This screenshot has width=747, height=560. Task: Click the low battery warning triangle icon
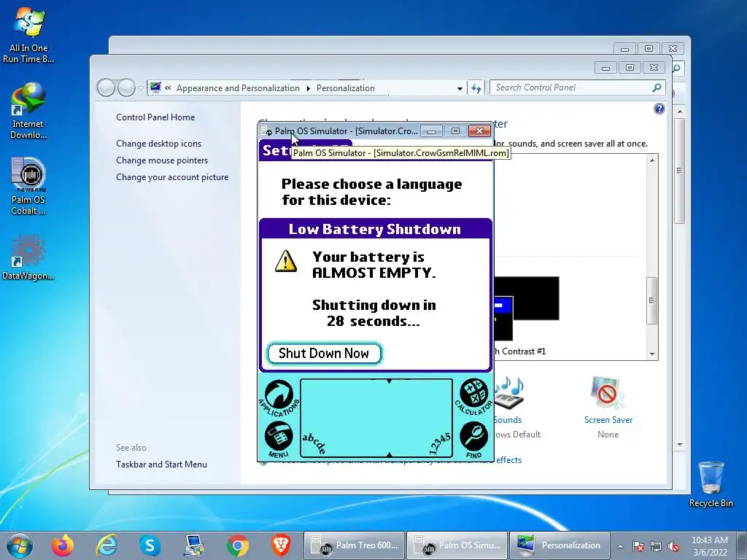tap(286, 262)
